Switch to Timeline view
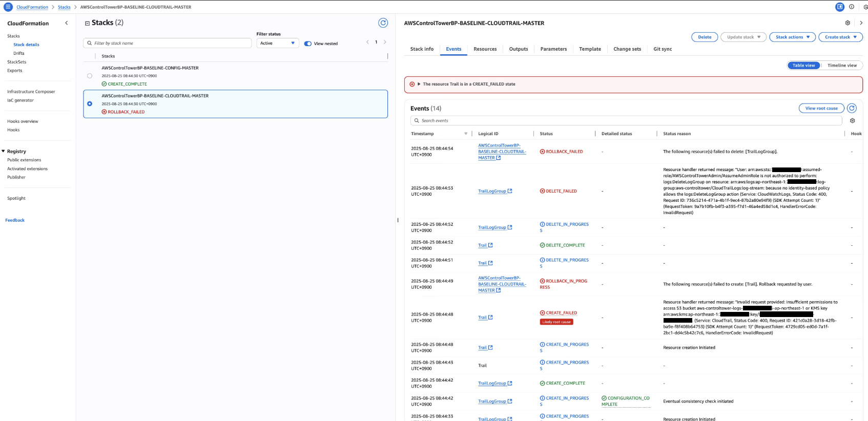Screen dimensions: 868x421 click(x=842, y=66)
